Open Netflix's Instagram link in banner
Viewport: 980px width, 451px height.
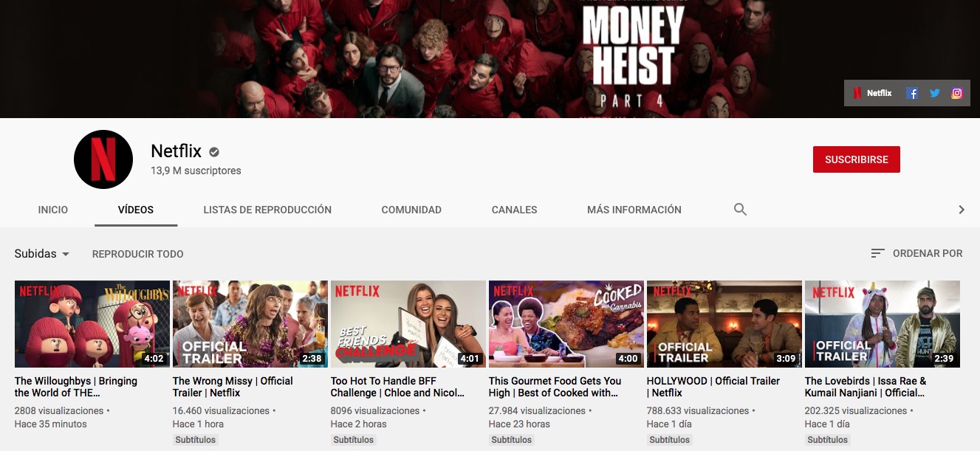(x=957, y=93)
